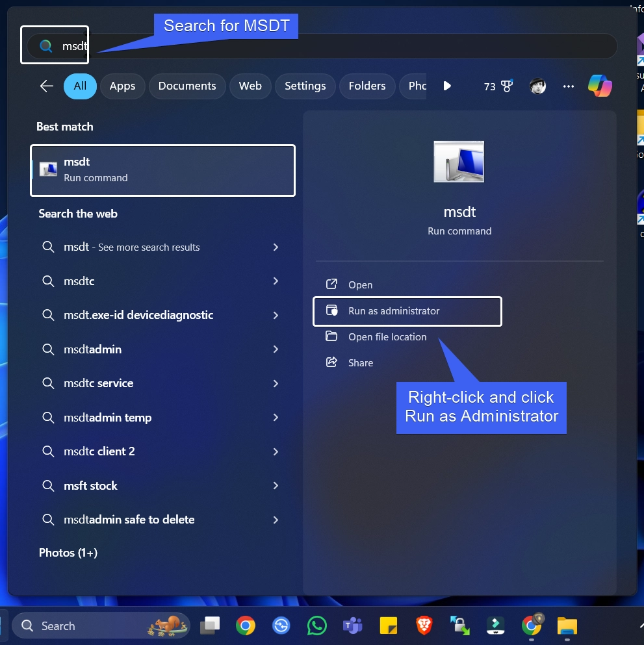
Task: Expand chevron beside msdtc service
Action: (276, 383)
